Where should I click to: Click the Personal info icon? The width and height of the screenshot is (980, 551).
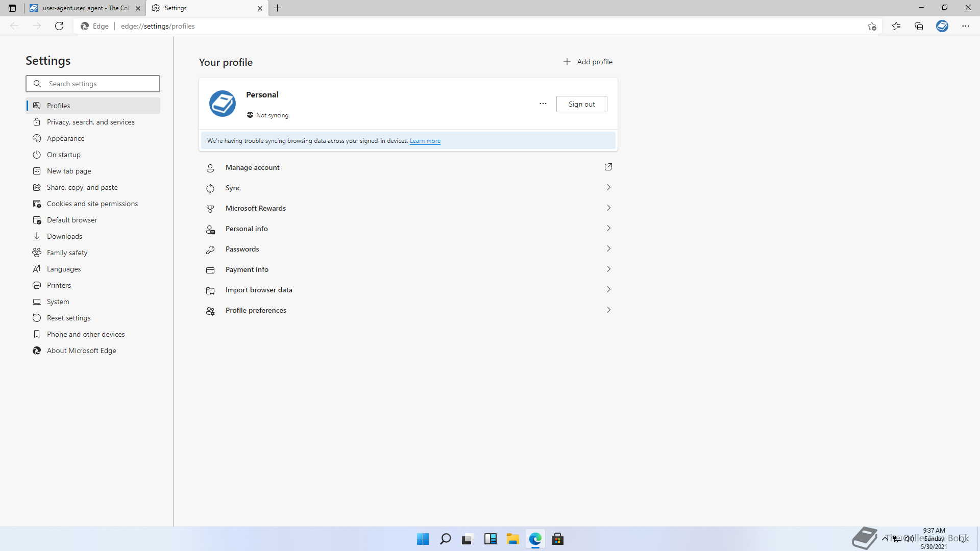pyautogui.click(x=210, y=229)
